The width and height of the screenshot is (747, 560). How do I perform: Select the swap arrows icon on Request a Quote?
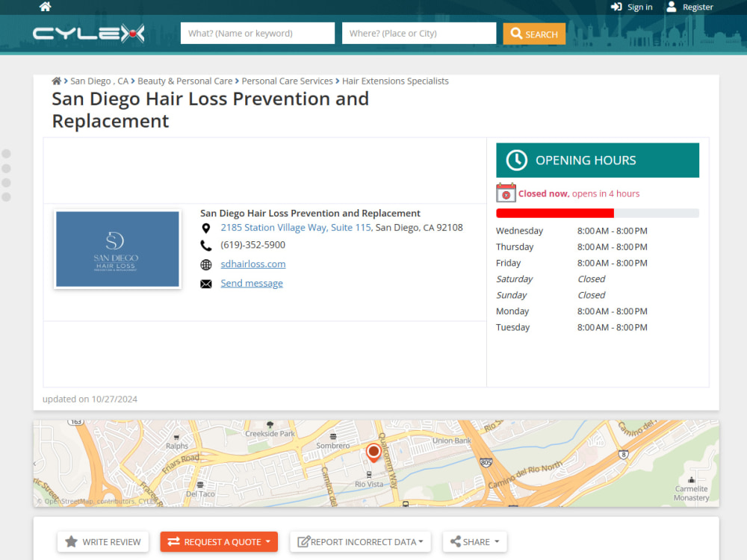pyautogui.click(x=173, y=541)
